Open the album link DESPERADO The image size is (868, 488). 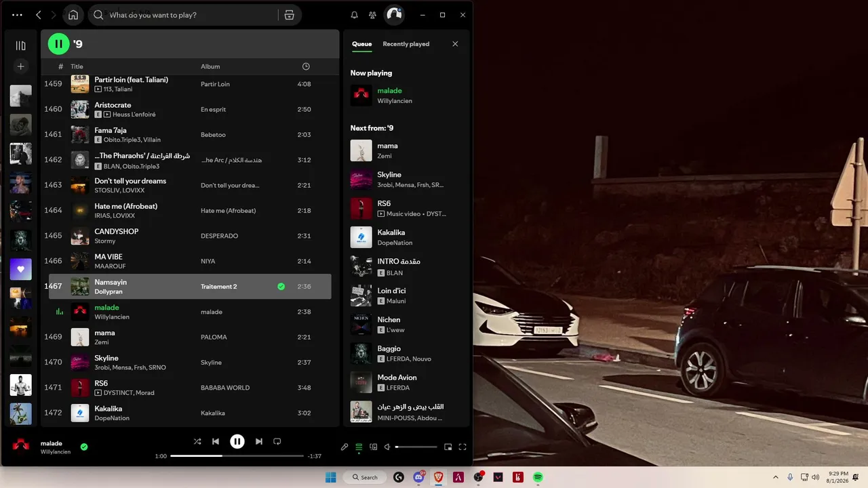219,236
